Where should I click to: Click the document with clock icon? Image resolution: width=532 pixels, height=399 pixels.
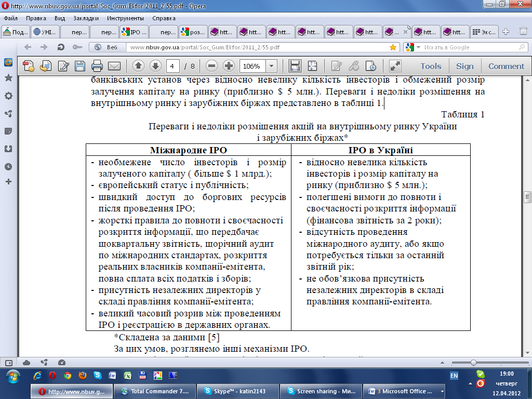tap(371, 66)
